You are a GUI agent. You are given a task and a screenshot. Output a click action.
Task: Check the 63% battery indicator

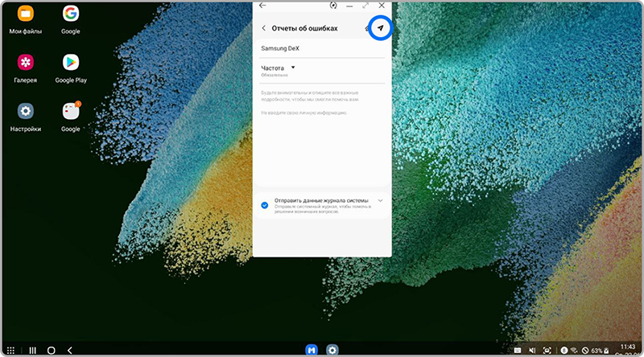point(600,351)
